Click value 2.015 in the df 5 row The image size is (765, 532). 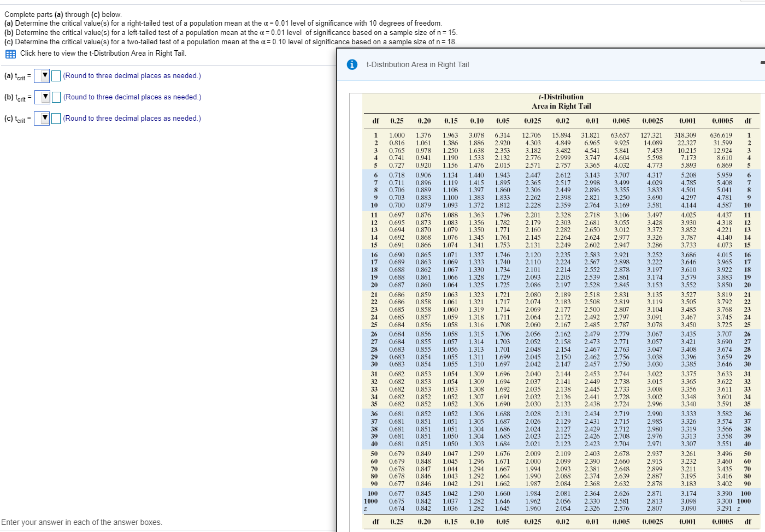point(502,165)
